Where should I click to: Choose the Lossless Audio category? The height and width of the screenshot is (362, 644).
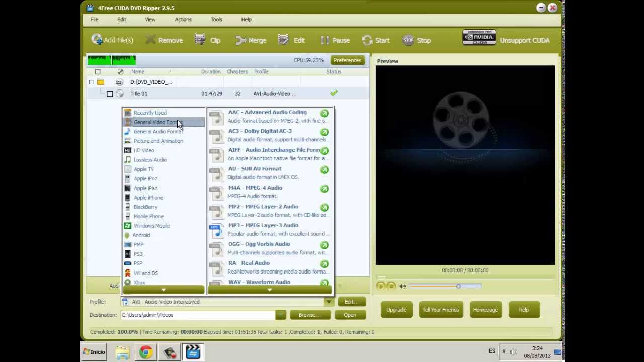[164, 160]
